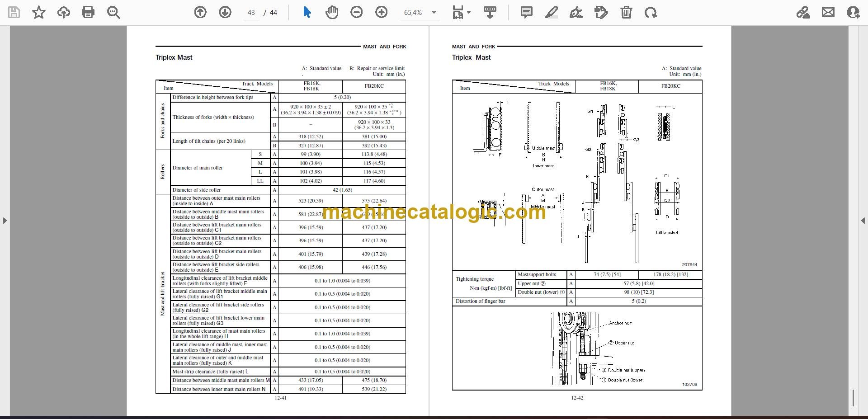The width and height of the screenshot is (868, 419).
Task: Zoom in with the plus button
Action: 382,13
